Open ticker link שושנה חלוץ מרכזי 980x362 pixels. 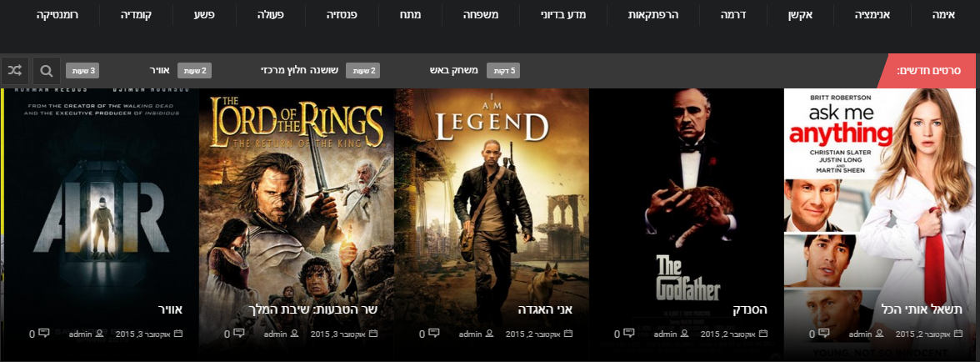point(299,71)
